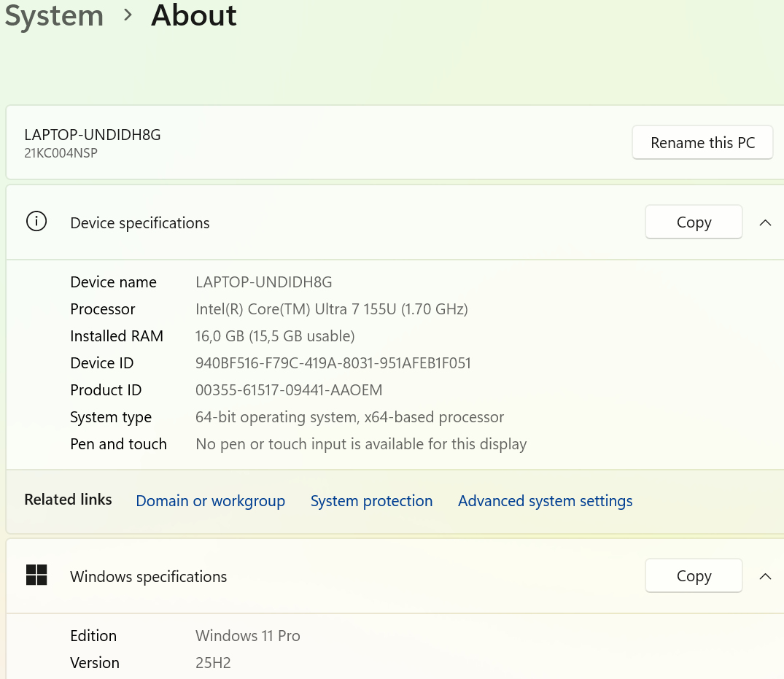Open Advanced system settings link
The image size is (784, 679).
click(545, 500)
